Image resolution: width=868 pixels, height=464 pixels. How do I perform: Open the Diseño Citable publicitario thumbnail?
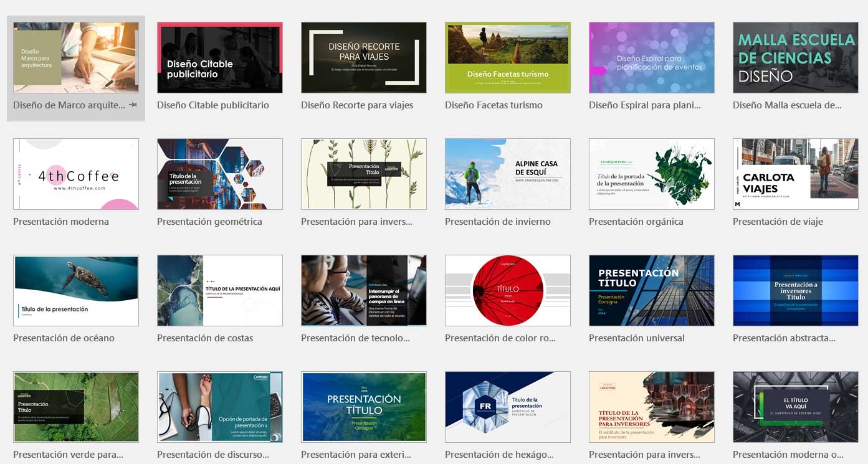click(220, 57)
